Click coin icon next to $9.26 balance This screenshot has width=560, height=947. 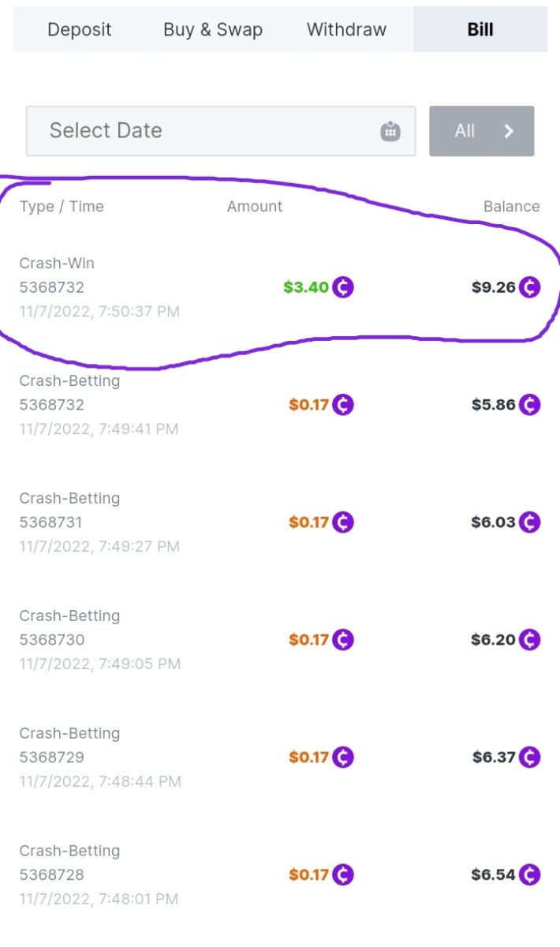click(529, 287)
